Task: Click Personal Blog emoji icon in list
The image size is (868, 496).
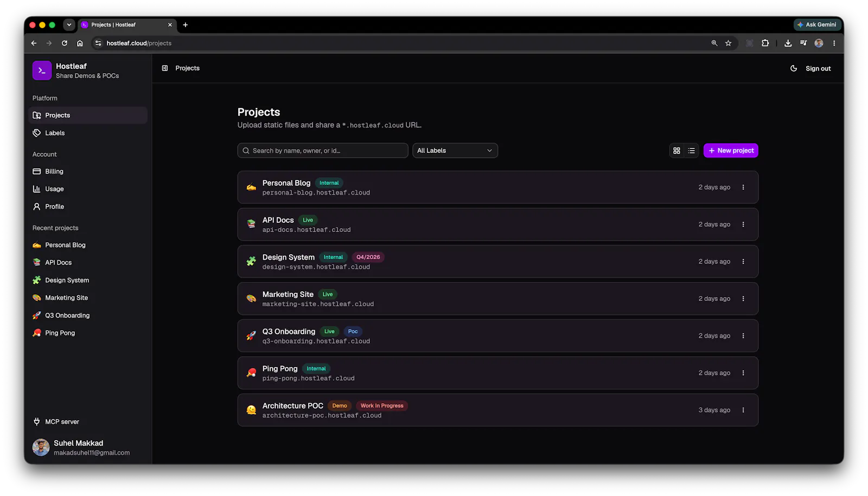Action: click(x=251, y=188)
